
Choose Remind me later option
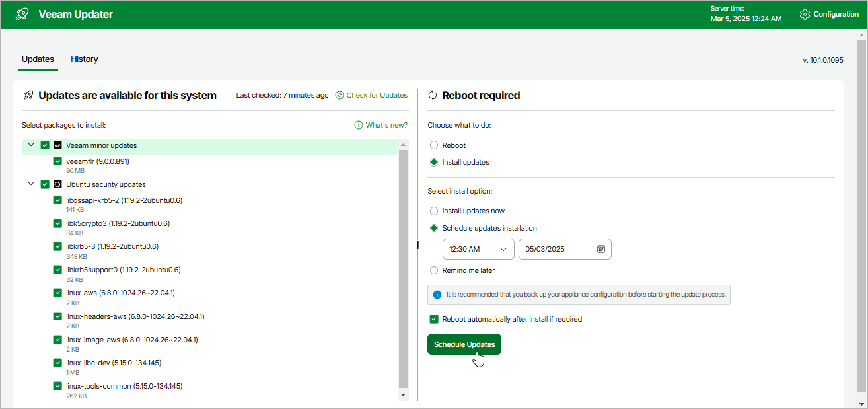(x=434, y=270)
